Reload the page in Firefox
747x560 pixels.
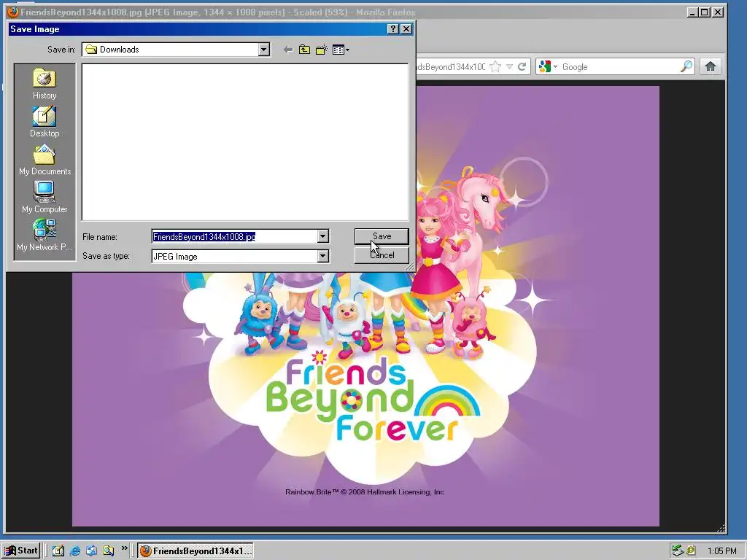(x=522, y=66)
